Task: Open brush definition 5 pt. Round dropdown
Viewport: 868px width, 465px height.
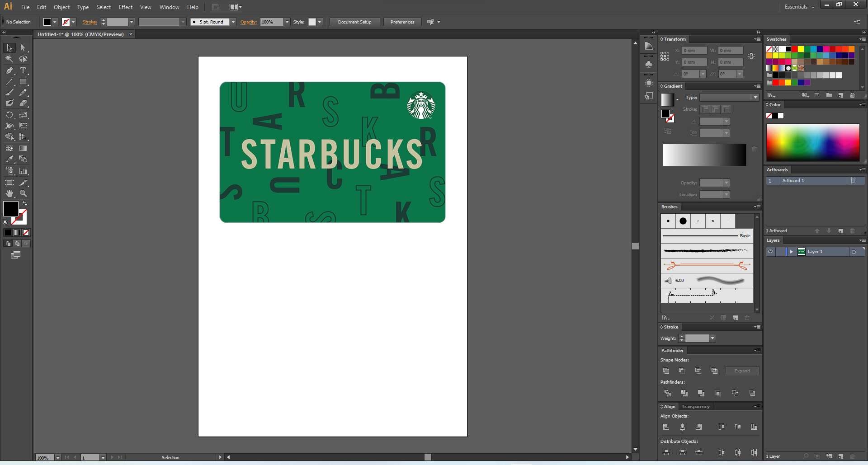Action: click(233, 22)
